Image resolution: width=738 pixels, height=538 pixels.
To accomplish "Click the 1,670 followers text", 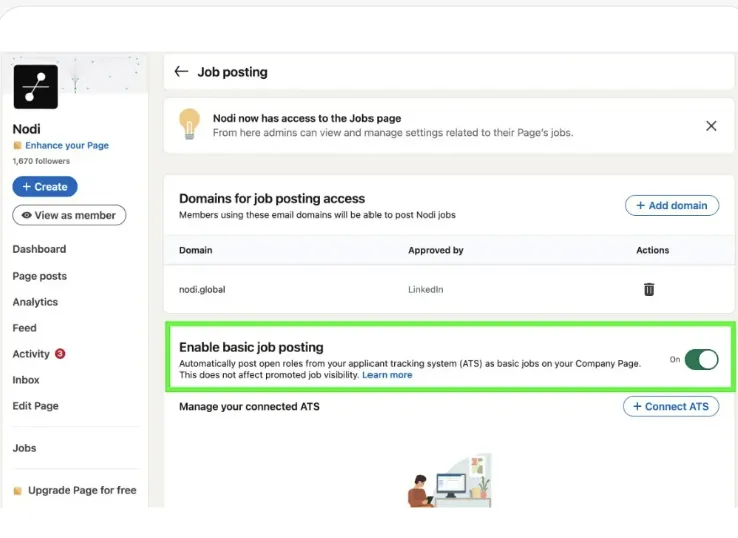I will tap(41, 161).
